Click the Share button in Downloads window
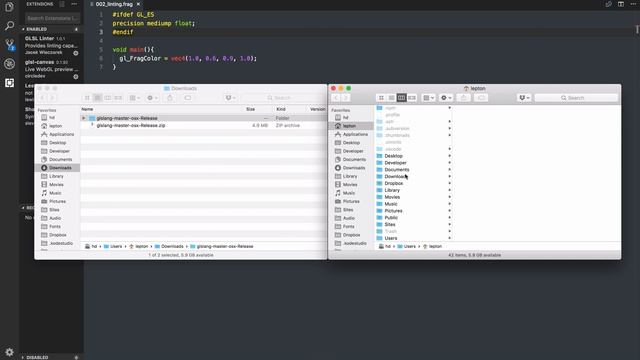 [x=170, y=98]
